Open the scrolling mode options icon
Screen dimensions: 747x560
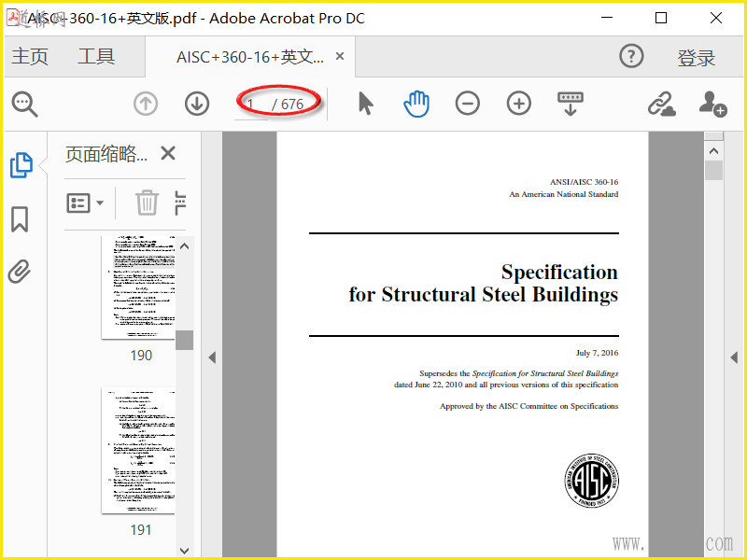[571, 104]
